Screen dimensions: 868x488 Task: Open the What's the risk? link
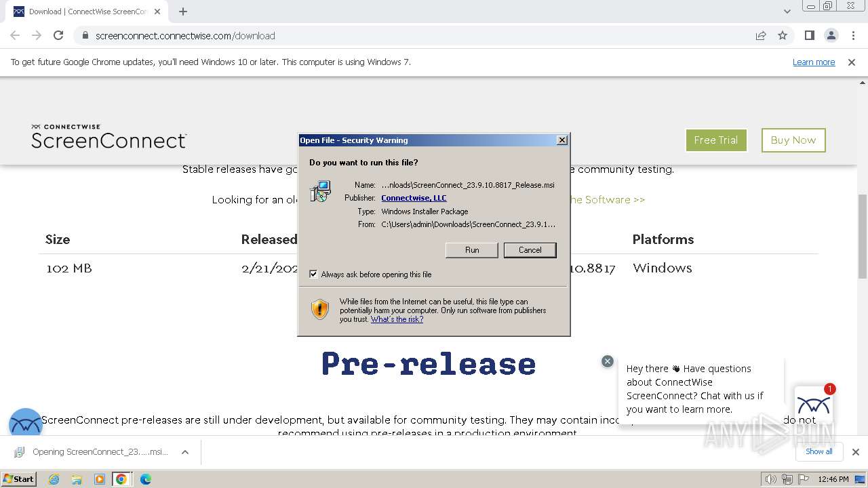click(397, 319)
